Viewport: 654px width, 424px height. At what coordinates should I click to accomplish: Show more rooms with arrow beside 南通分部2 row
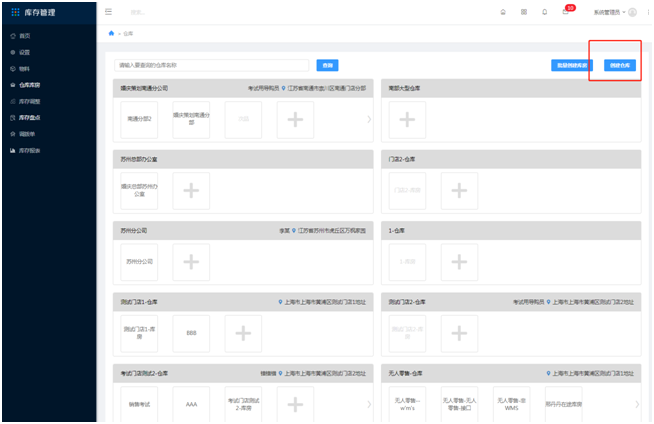point(369,120)
